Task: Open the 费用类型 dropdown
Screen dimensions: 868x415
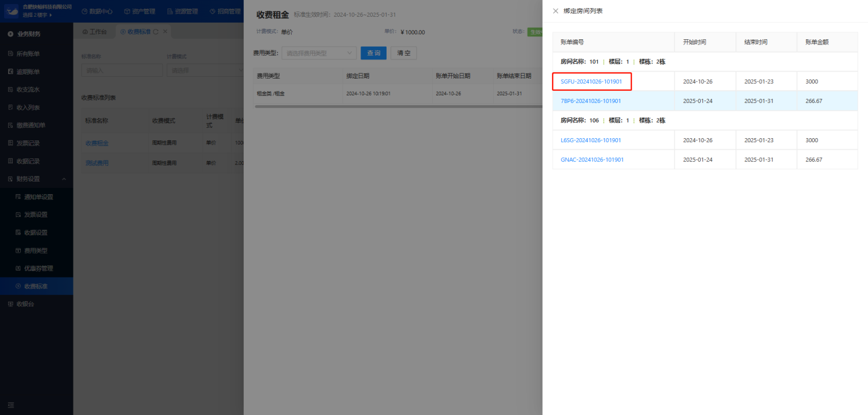Action: (319, 53)
